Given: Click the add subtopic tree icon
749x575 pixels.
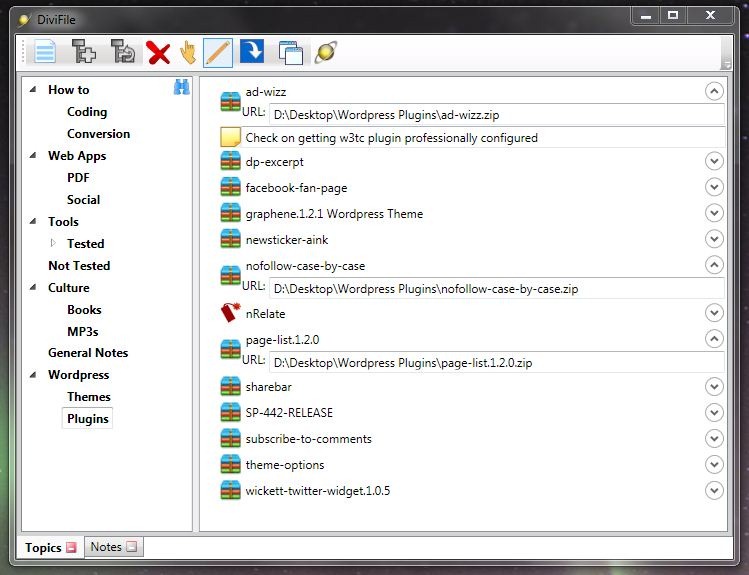Looking at the screenshot, I should pyautogui.click(x=123, y=52).
